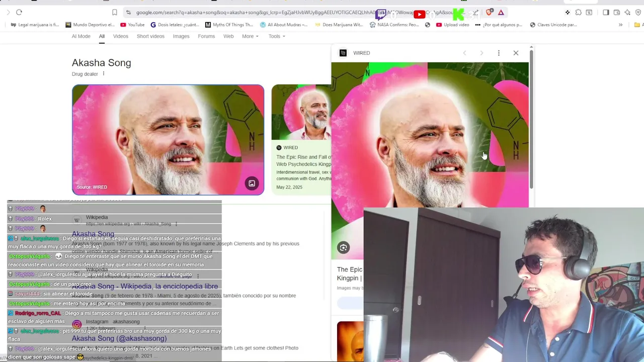Open Wikipedia 'Akasha Song' result link
644x362 pixels.
pyautogui.click(x=93, y=234)
